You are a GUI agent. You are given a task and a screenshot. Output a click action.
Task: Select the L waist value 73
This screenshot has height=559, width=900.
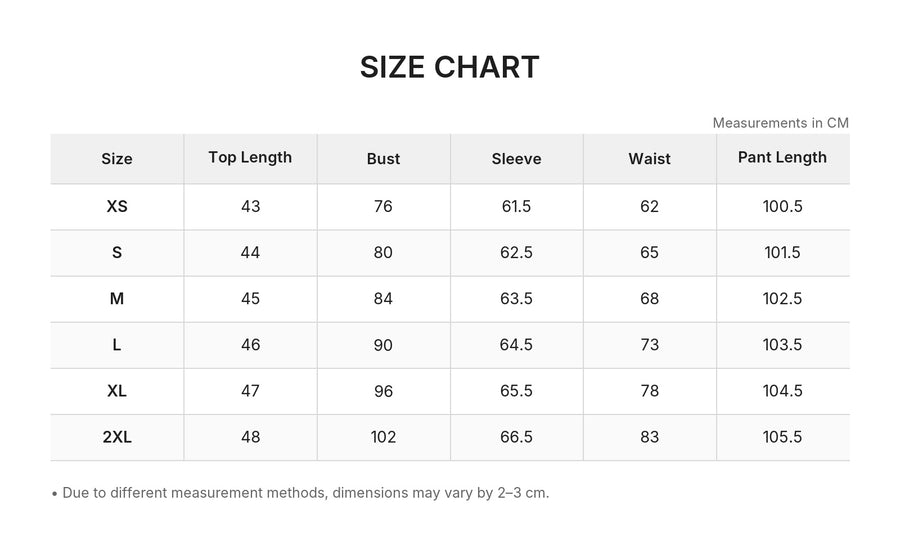click(650, 345)
